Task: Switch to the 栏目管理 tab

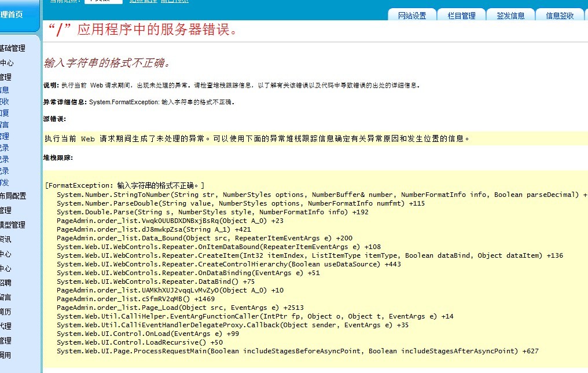Action: pyautogui.click(x=461, y=16)
